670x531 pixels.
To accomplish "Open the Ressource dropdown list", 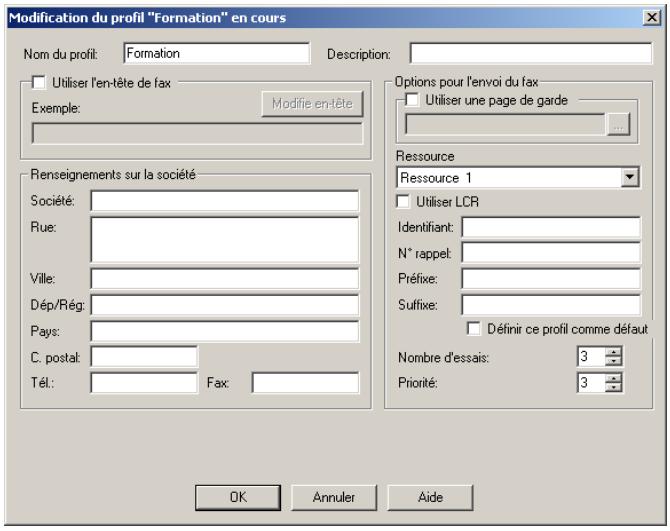I will click(x=629, y=178).
